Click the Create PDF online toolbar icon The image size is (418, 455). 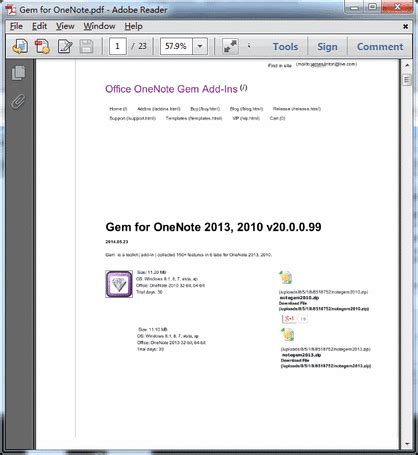coord(20,46)
